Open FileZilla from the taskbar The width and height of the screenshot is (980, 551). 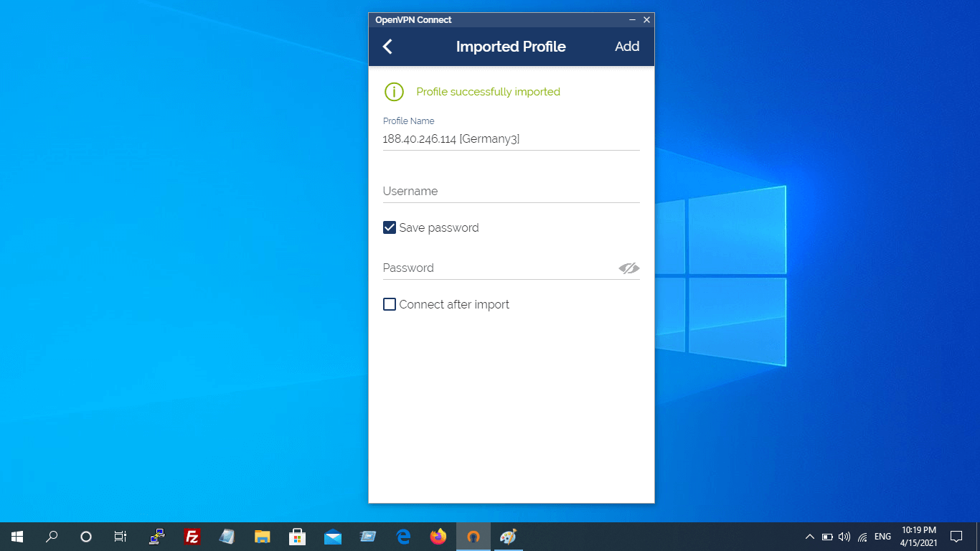pyautogui.click(x=192, y=537)
